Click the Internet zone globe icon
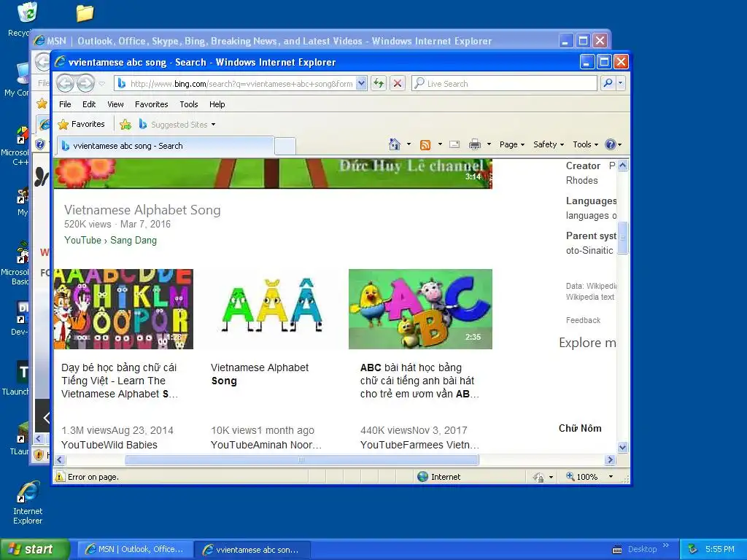Viewport: 747px width, 560px height. [x=422, y=477]
